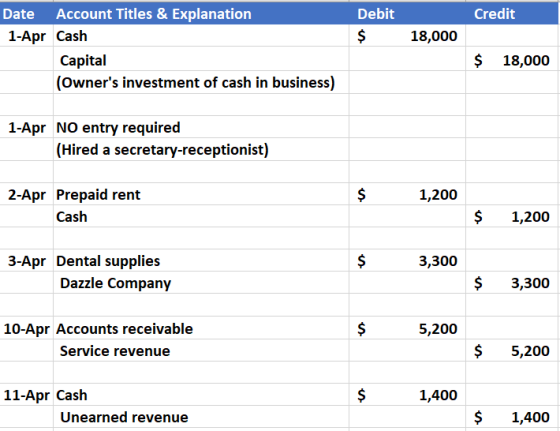The image size is (560, 431).
Task: Select the 1,200 credit amount cell
Action: (x=512, y=216)
